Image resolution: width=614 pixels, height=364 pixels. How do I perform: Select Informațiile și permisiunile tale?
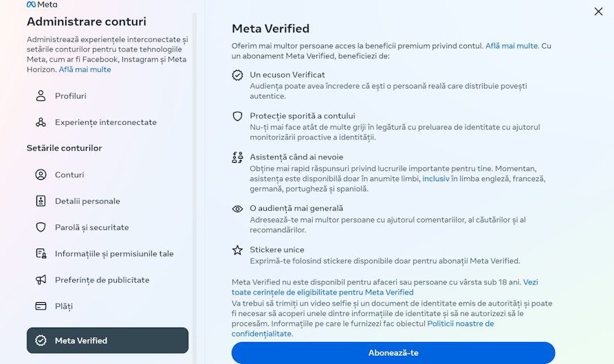(108, 253)
